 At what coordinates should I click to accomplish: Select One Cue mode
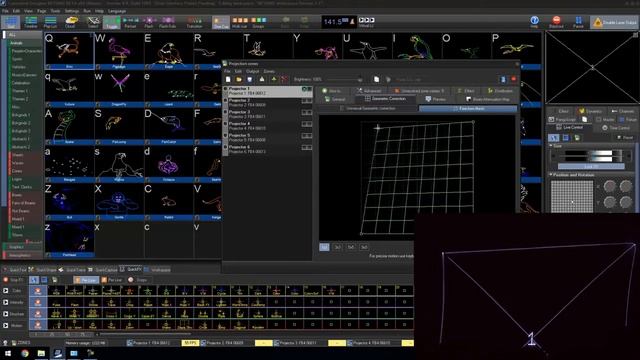coord(221,22)
